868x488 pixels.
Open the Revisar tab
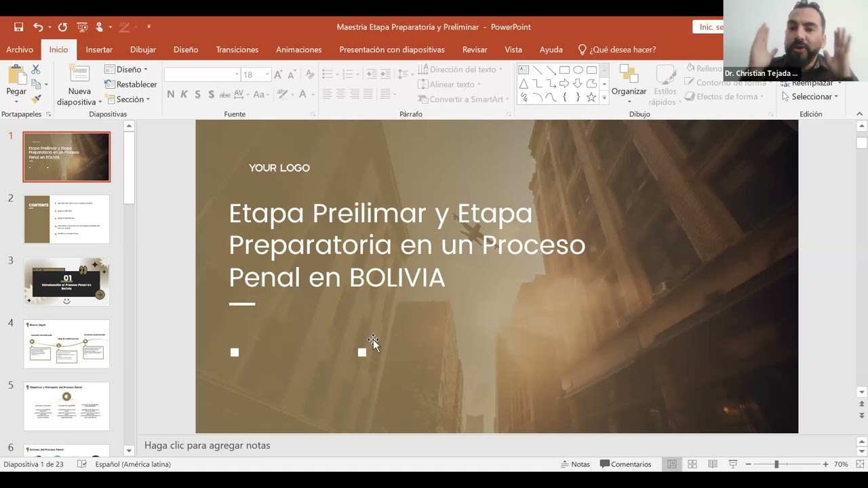pos(475,49)
